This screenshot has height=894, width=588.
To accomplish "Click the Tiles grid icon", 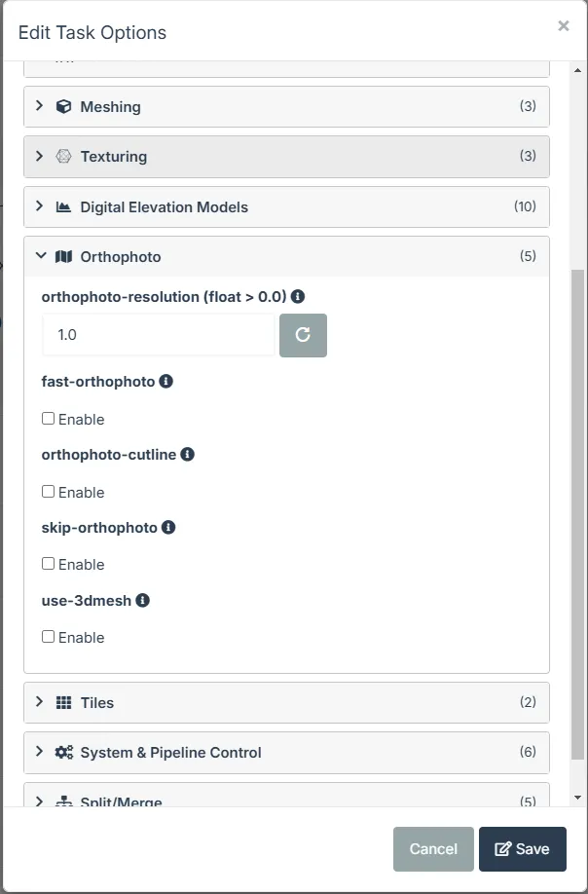I will [64, 702].
